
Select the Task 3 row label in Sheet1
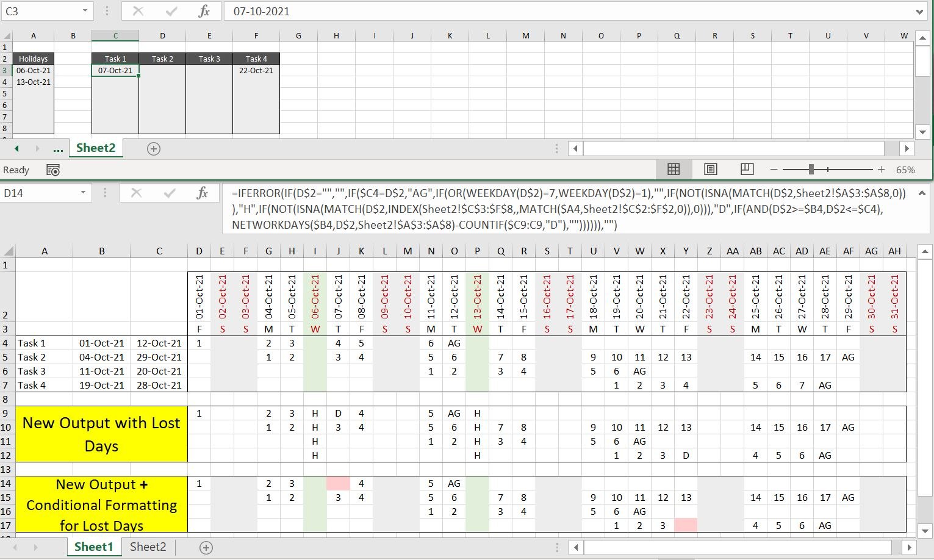coord(44,371)
